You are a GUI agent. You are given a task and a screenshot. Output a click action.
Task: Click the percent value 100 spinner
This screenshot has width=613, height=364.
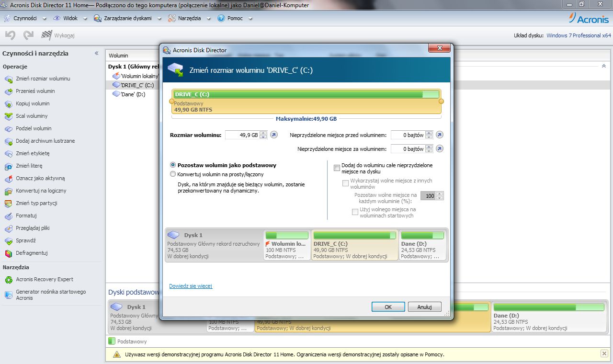coord(440,196)
